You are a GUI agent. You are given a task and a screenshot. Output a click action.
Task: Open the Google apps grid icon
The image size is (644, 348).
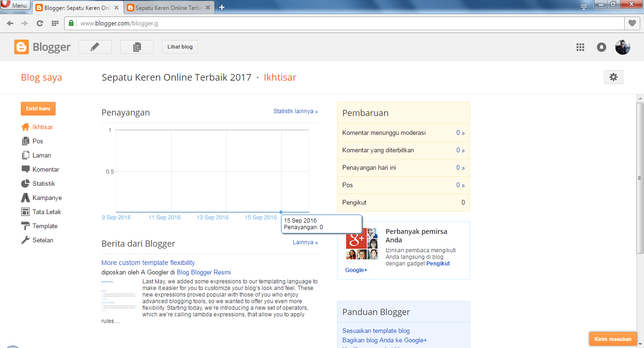point(580,47)
